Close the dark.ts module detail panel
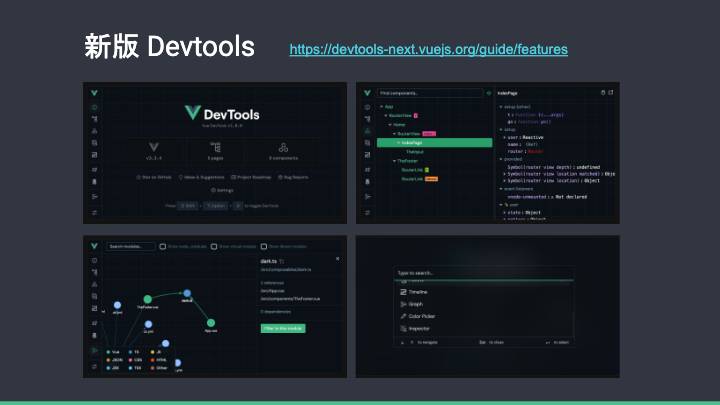 click(338, 259)
